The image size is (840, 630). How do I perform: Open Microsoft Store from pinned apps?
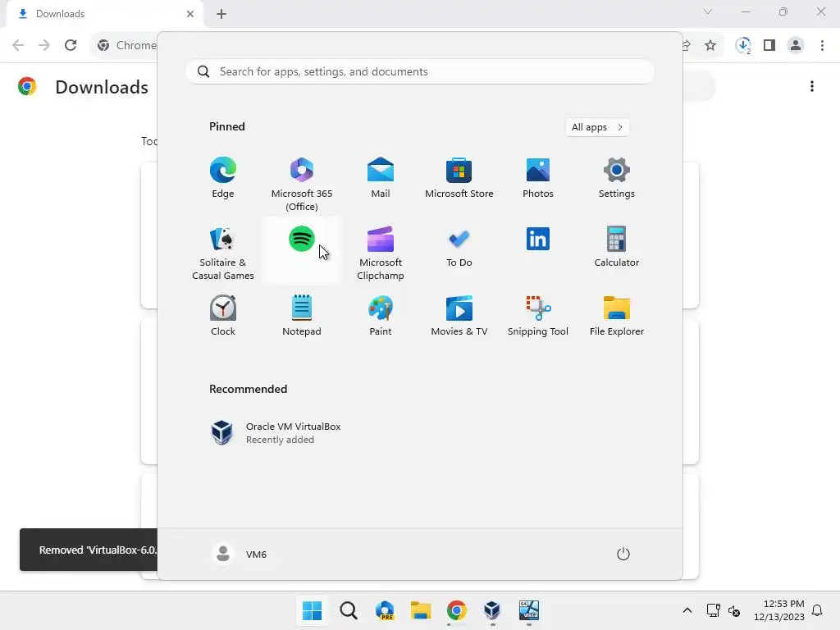pyautogui.click(x=459, y=179)
